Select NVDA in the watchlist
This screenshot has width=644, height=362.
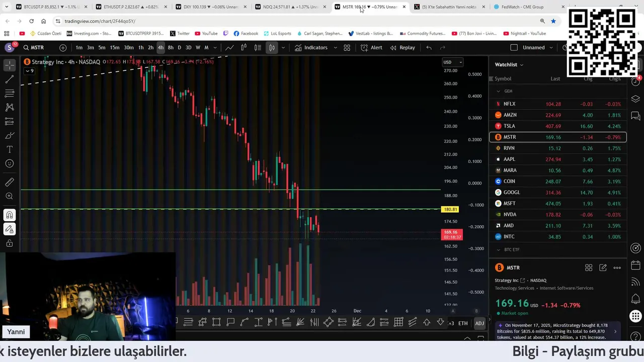557,215
